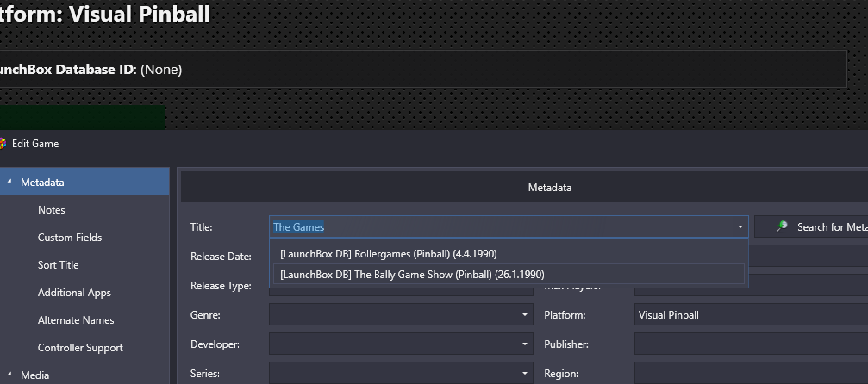
Task: Toggle the Title dropdown arrow
Action: pyautogui.click(x=740, y=226)
